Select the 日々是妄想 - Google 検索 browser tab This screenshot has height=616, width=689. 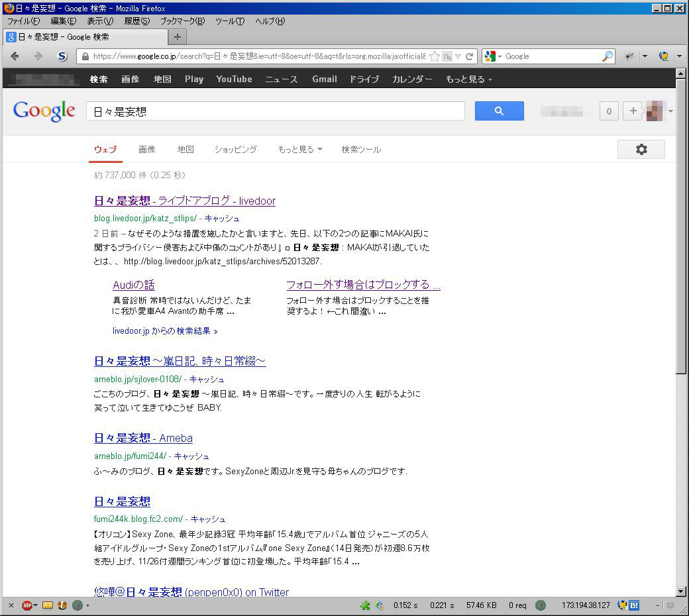click(85, 37)
